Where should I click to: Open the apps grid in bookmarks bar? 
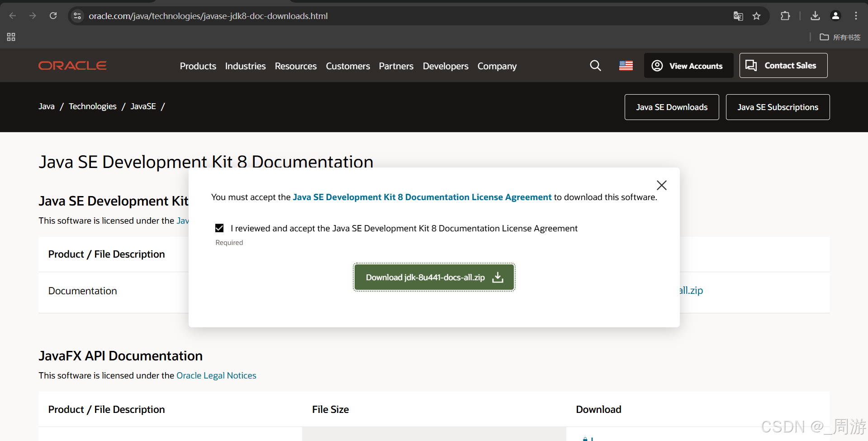click(x=11, y=37)
